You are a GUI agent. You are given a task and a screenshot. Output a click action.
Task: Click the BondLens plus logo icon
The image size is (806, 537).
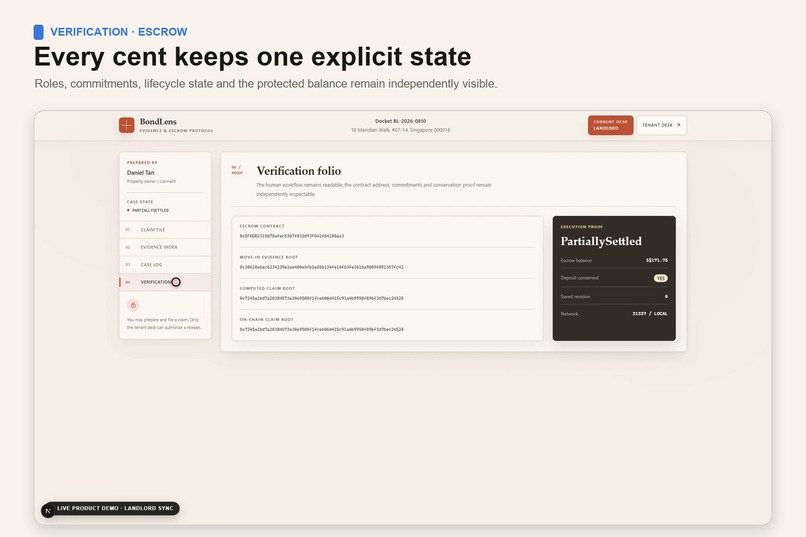[x=126, y=125]
